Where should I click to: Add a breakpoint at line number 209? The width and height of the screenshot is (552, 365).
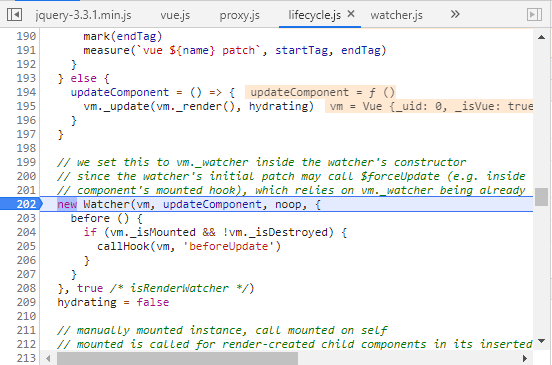(26, 302)
